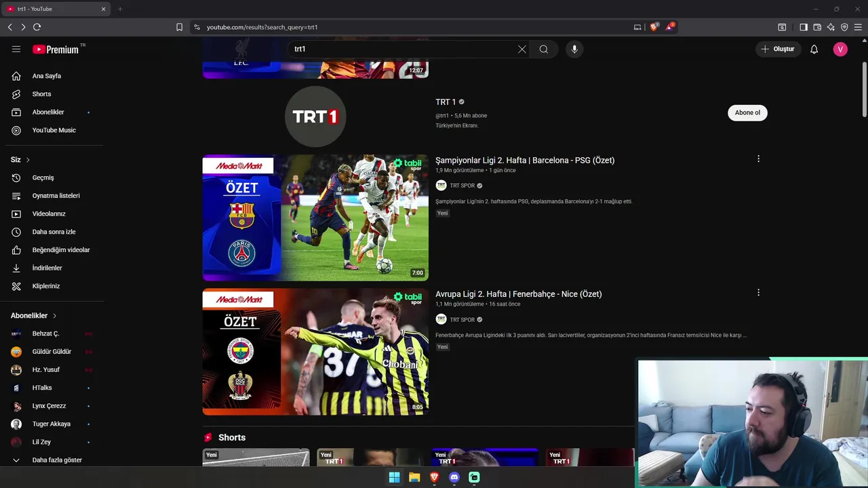This screenshot has width=868, height=488.
Task: Click the magnifier search button
Action: point(544,49)
